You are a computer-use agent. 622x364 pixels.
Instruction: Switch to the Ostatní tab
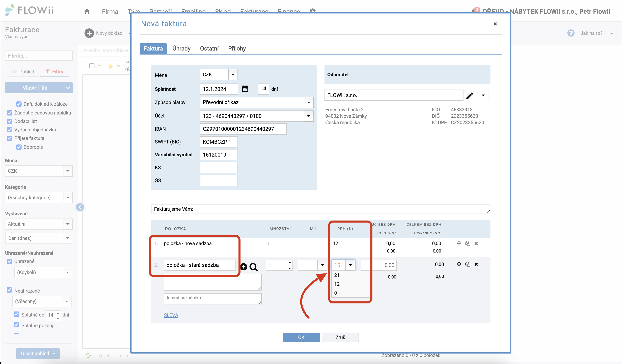point(209,48)
